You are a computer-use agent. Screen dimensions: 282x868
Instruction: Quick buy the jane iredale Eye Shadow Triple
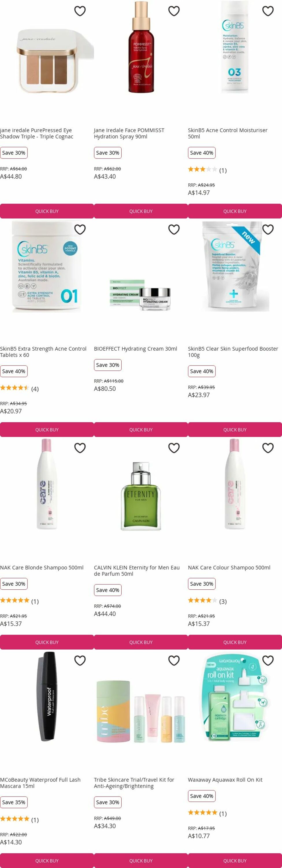(47, 211)
